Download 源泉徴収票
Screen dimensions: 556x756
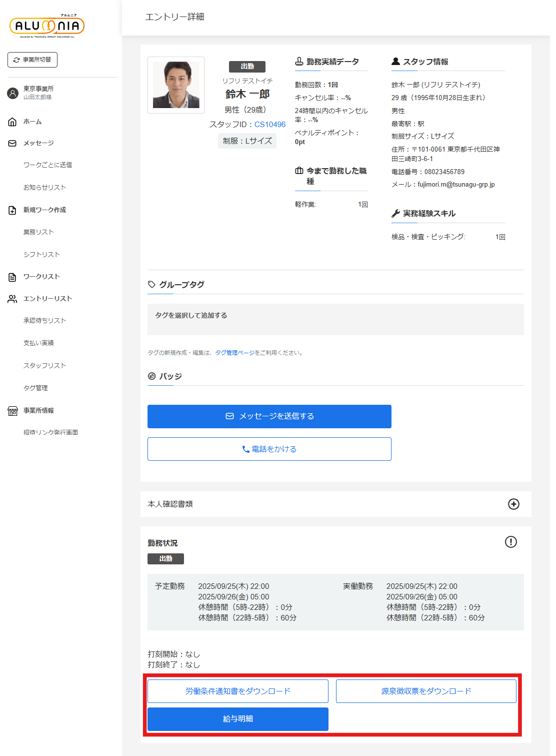pyautogui.click(x=426, y=691)
